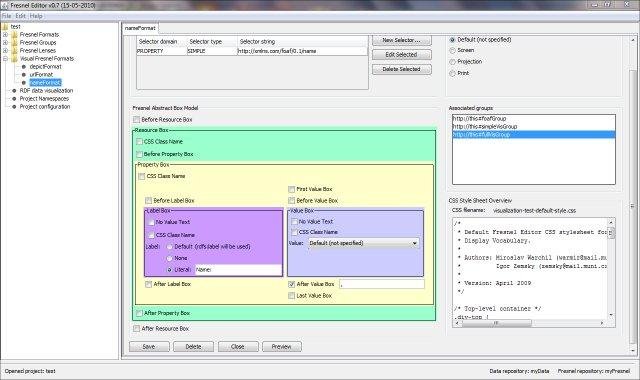Select Default rdfs:label radio option
Screen dimensions: 640x380
[x=169, y=247]
